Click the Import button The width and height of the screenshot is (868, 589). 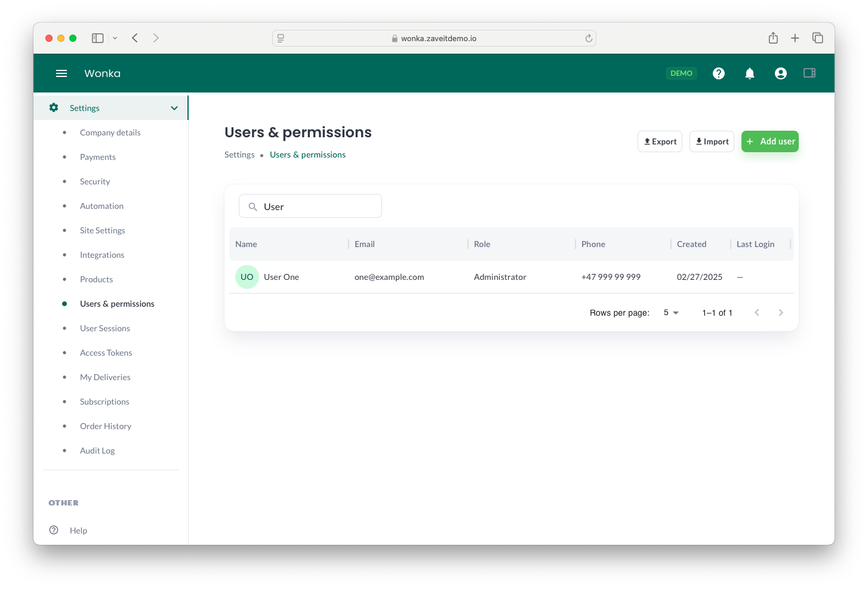(712, 141)
